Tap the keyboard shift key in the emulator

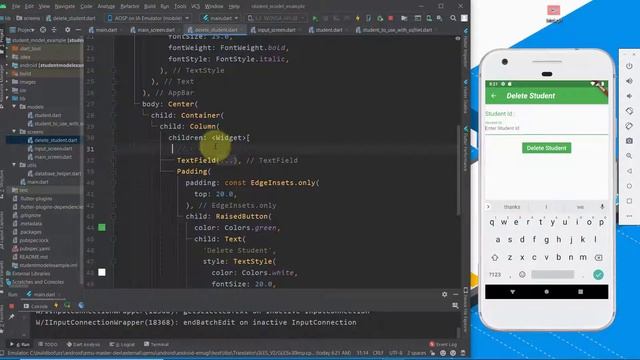tap(495, 258)
